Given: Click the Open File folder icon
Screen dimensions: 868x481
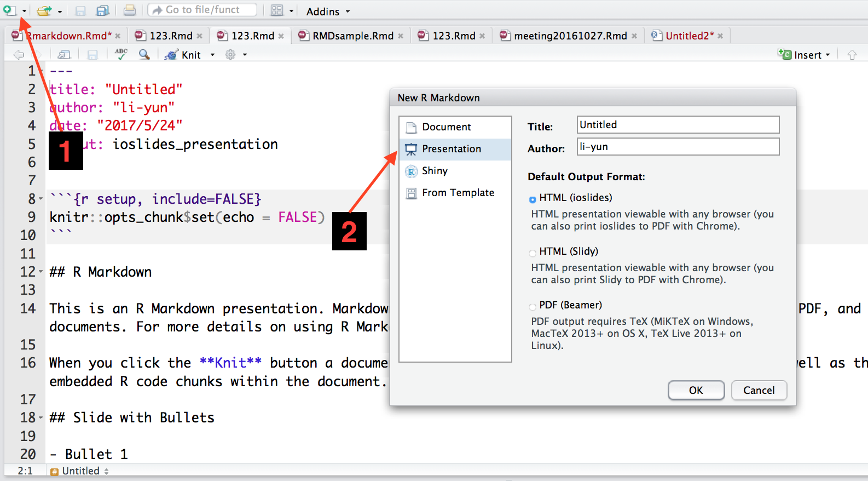Looking at the screenshot, I should 44,10.
